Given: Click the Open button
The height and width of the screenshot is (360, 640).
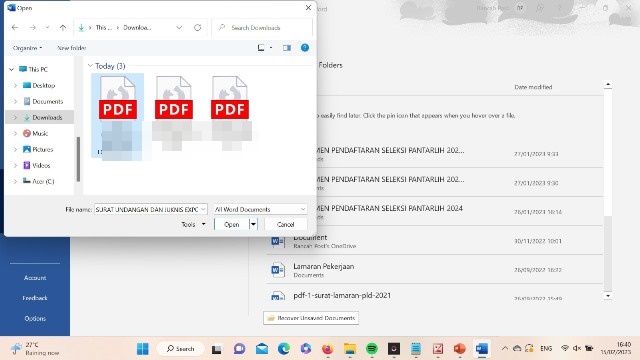Looking at the screenshot, I should tap(232, 224).
